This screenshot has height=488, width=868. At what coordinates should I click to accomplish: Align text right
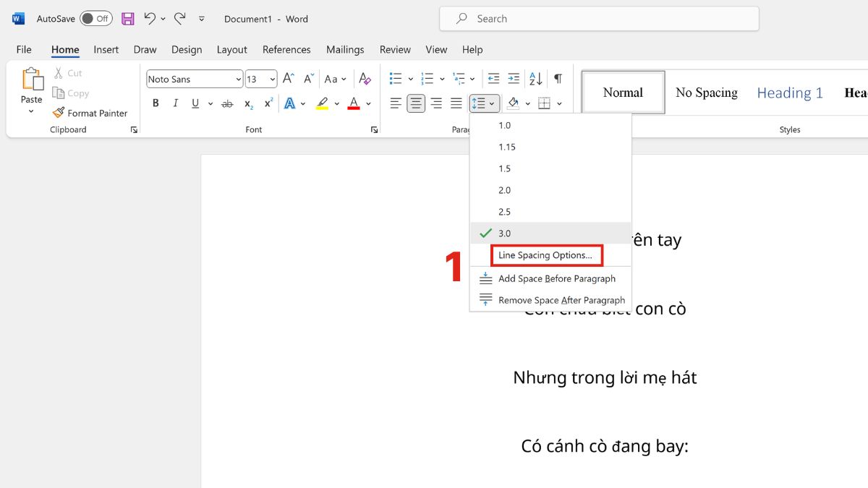436,103
